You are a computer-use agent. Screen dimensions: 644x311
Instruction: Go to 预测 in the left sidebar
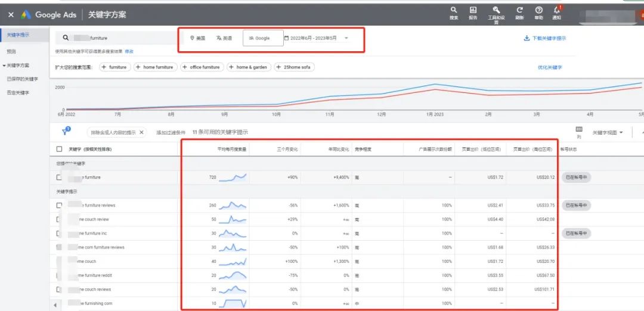pos(11,52)
